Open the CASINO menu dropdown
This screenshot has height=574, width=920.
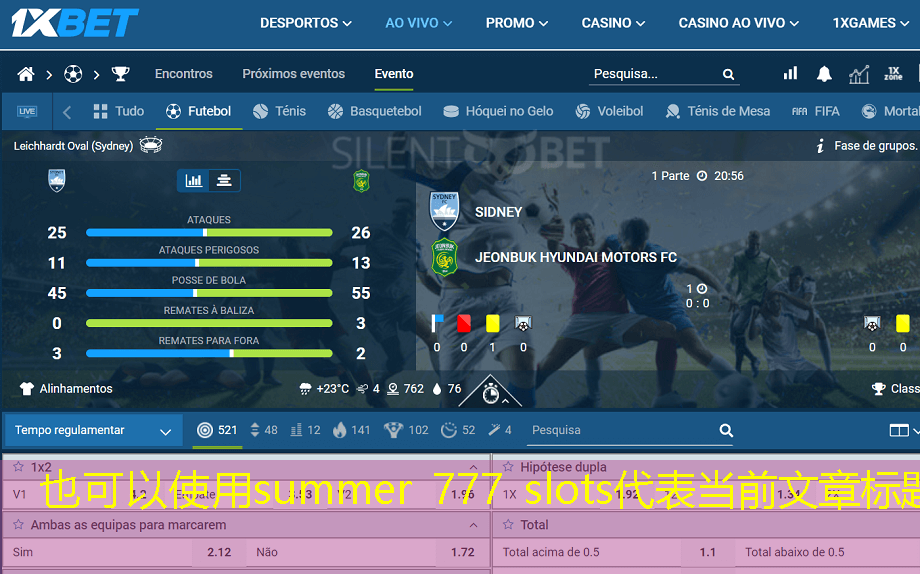pos(615,23)
